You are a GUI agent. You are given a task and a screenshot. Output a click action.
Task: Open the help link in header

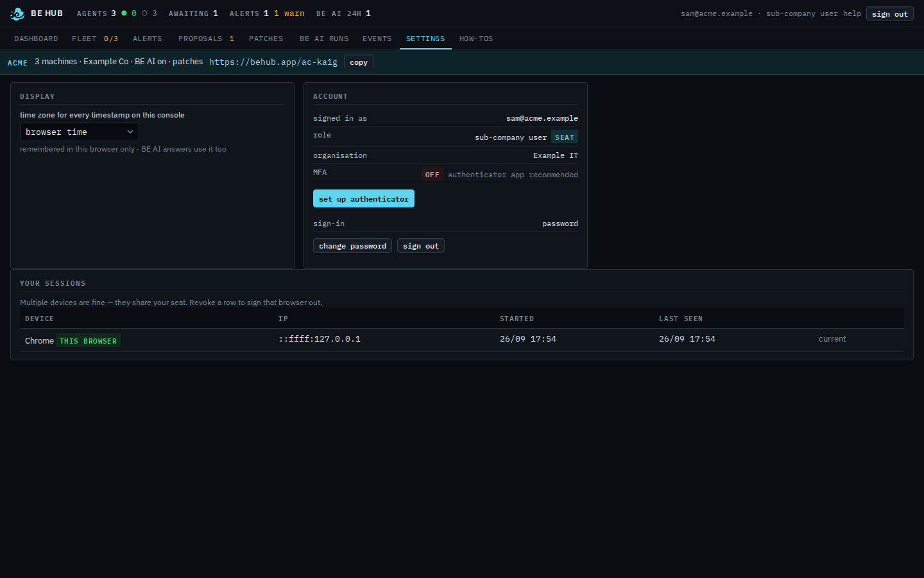coord(852,13)
